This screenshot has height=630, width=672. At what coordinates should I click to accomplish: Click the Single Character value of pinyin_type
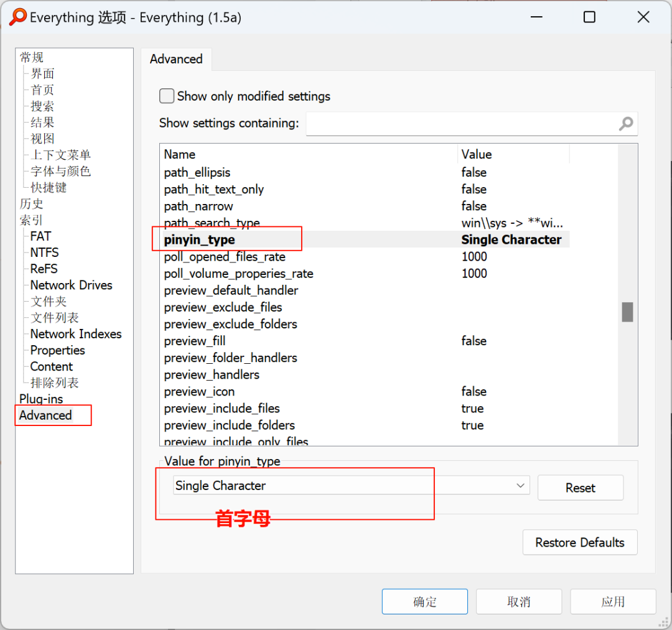511,239
